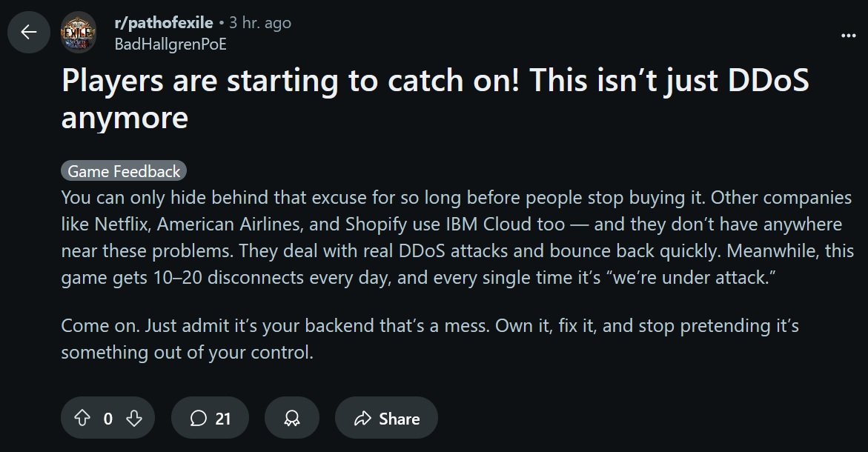
Task: Click the vote score showing 0
Action: [108, 419]
